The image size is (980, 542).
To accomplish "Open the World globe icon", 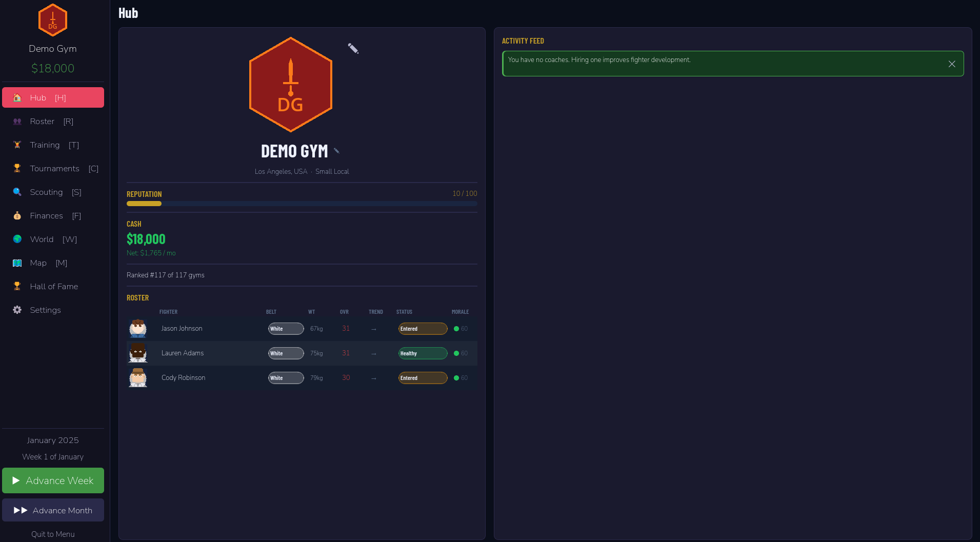I will point(17,239).
